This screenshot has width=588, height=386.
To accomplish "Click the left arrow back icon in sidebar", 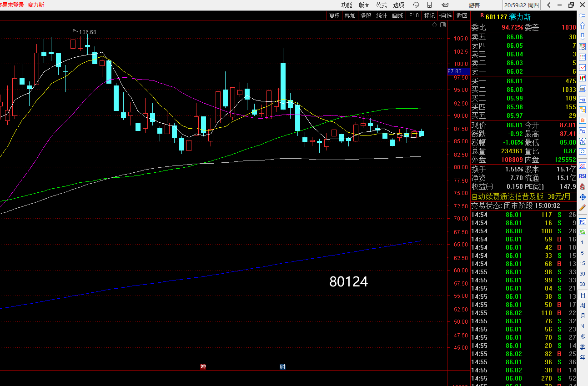I will (x=582, y=15).
